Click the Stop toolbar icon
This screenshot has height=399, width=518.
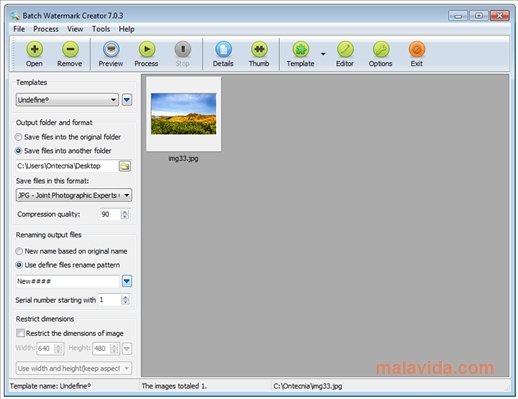183,50
